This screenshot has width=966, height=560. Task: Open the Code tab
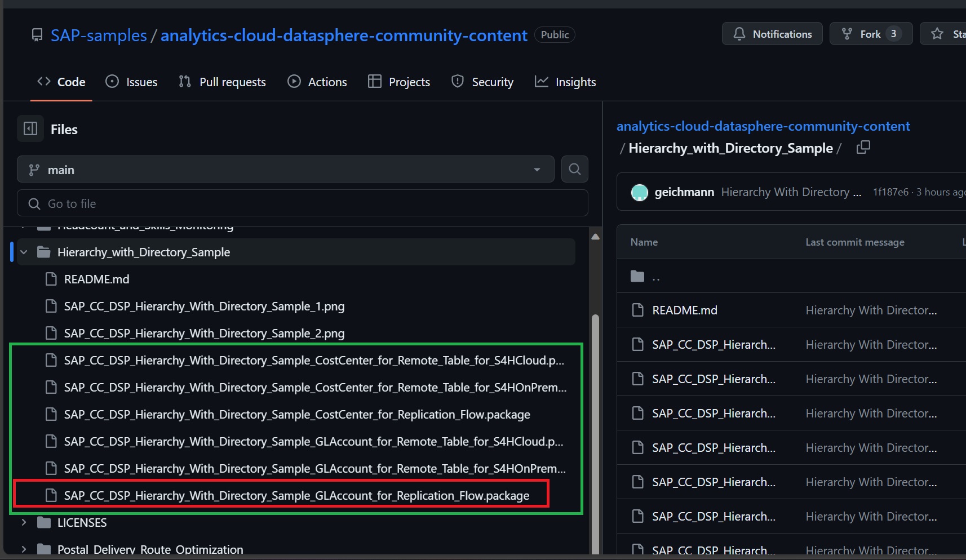(x=61, y=82)
